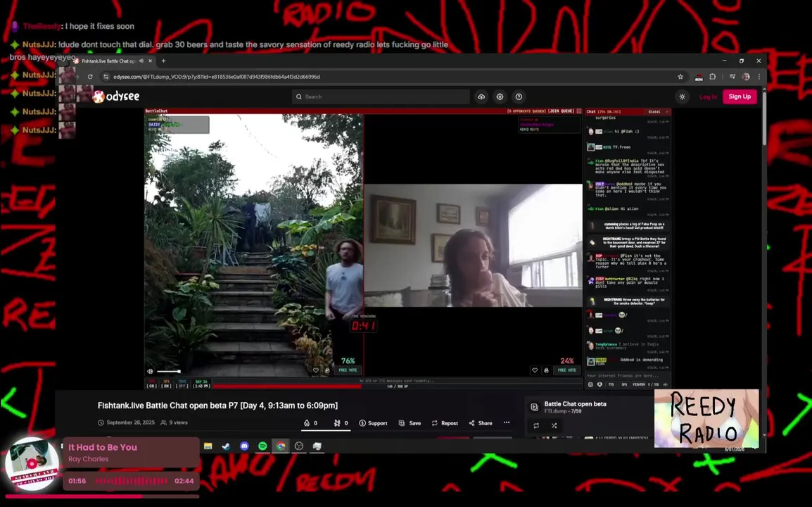Viewport: 812px width, 507px height.
Task: Save the video to a playlist
Action: pyautogui.click(x=410, y=423)
